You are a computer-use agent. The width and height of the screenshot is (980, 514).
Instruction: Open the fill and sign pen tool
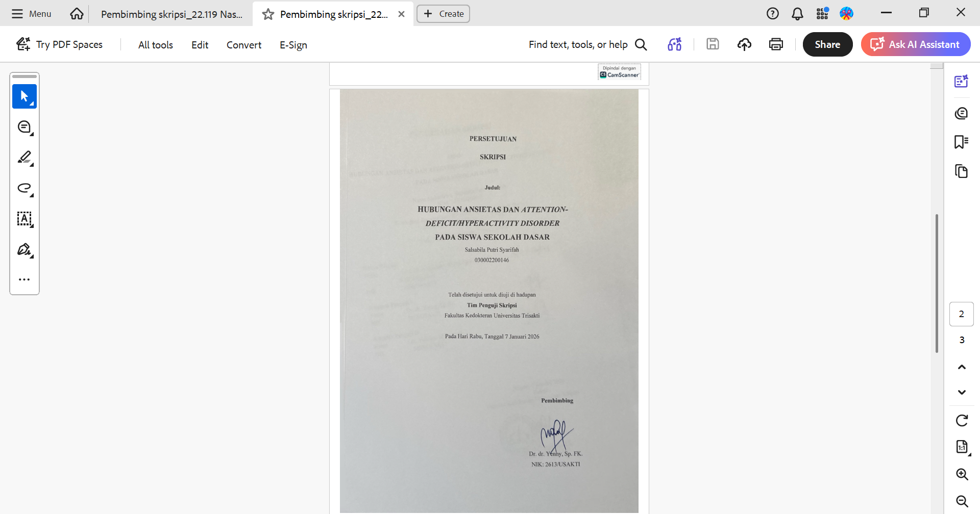pyautogui.click(x=24, y=249)
